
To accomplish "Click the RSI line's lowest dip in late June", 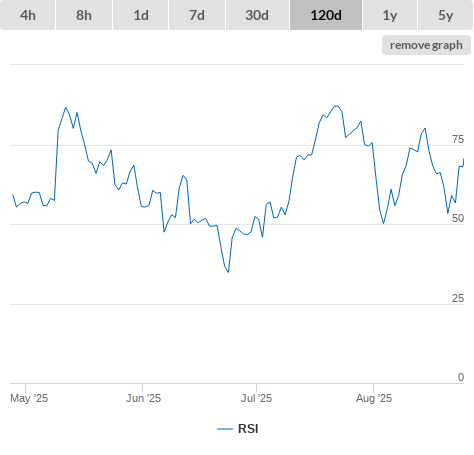I will (228, 272).
